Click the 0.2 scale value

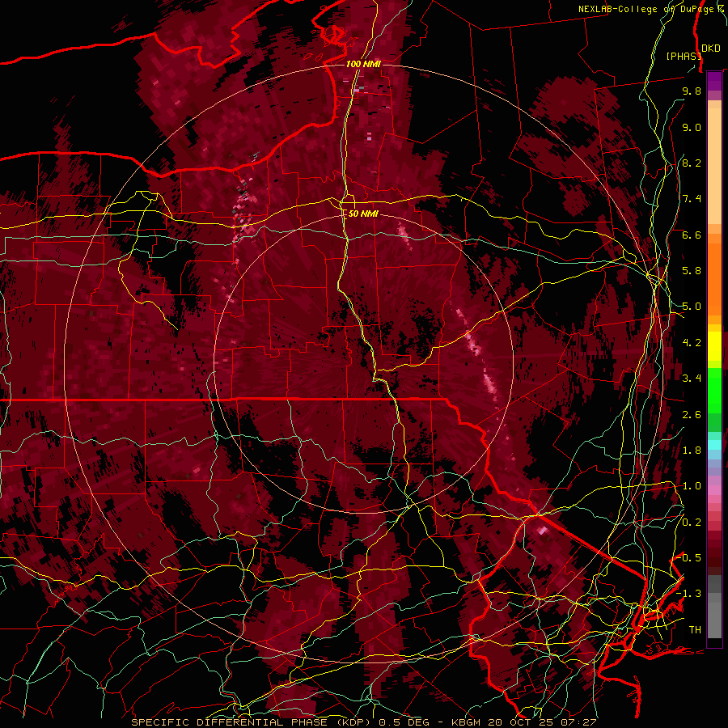pos(692,523)
